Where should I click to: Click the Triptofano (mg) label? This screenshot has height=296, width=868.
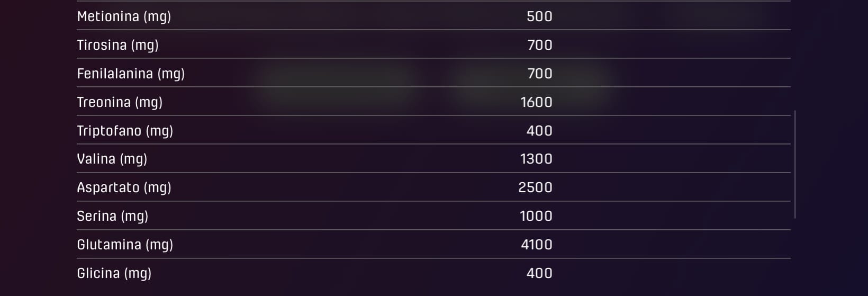point(125,131)
